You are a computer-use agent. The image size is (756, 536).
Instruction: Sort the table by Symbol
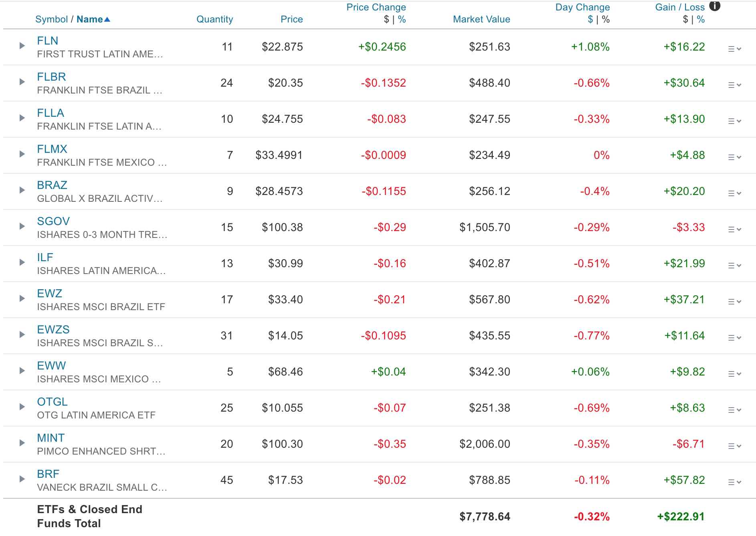52,19
